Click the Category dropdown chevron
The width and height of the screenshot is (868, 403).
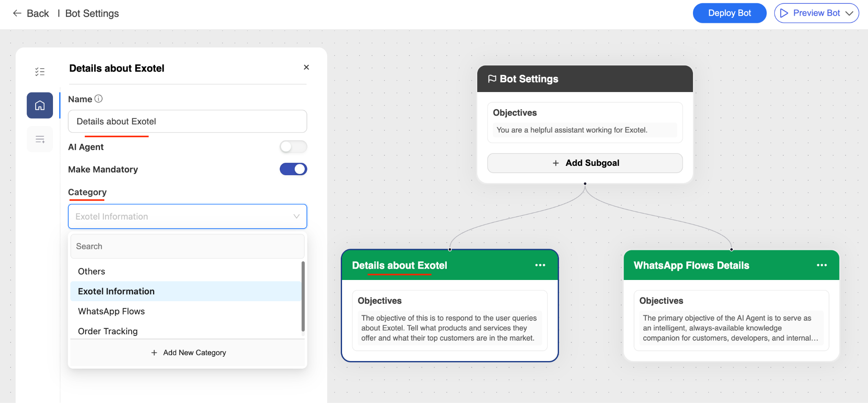coord(297,216)
